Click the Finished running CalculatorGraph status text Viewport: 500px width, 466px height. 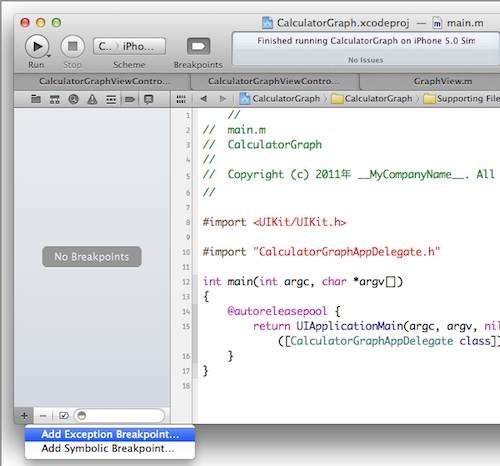366,41
